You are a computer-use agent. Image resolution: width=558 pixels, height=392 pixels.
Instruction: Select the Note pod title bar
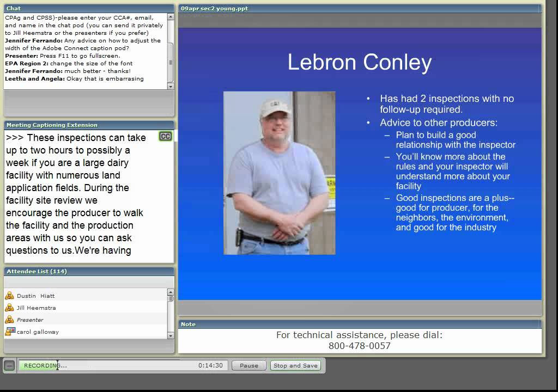[360, 324]
